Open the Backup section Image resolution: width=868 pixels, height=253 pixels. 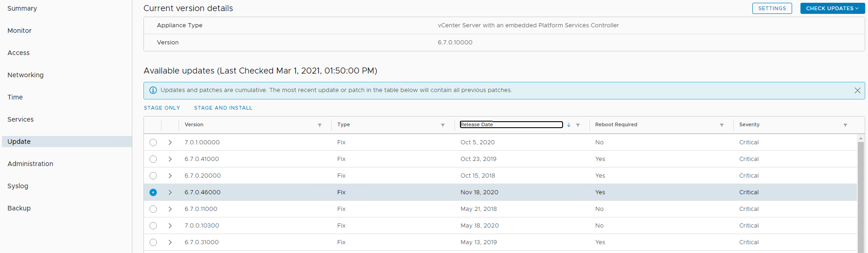click(19, 208)
